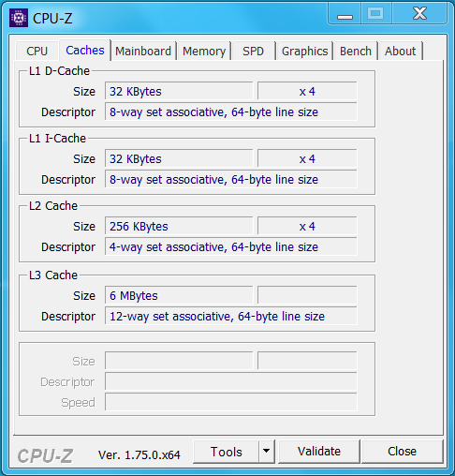Close CPU-Z using title bar X
Screen dimensions: 455x476
pyautogui.click(x=419, y=13)
